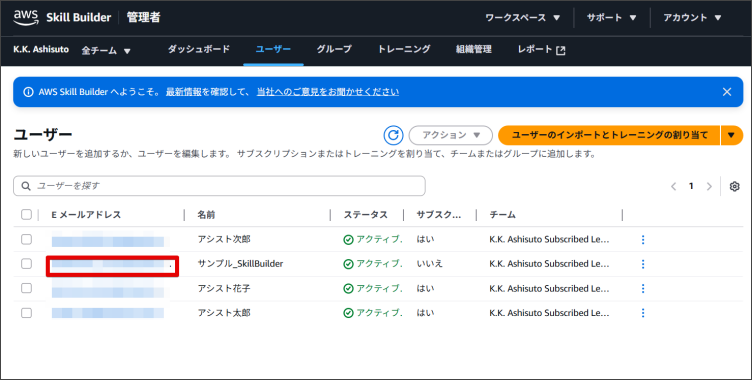Open the 最新情報 link in banner
This screenshot has width=752, height=380.
[184, 92]
